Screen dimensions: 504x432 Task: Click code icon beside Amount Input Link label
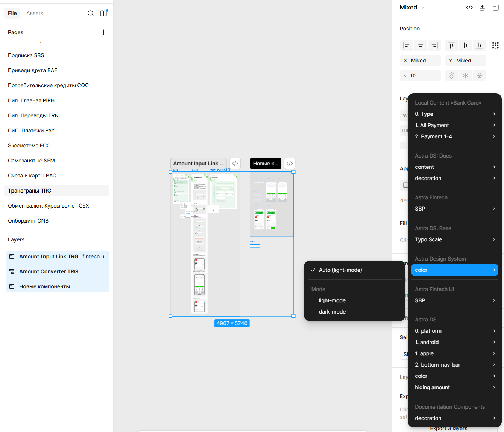(235, 164)
